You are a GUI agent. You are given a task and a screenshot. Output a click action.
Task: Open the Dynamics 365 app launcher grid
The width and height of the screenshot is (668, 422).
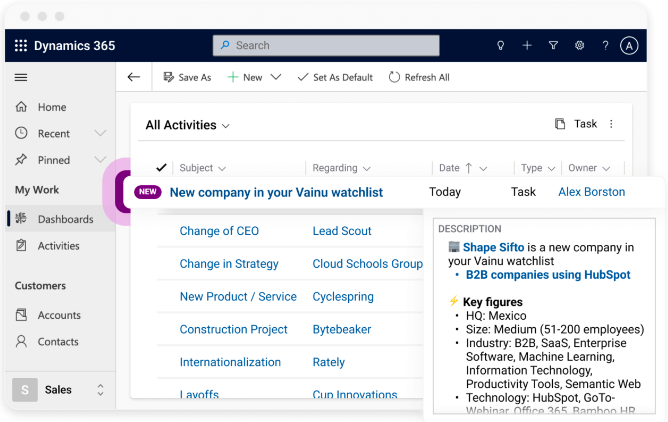[x=21, y=46]
